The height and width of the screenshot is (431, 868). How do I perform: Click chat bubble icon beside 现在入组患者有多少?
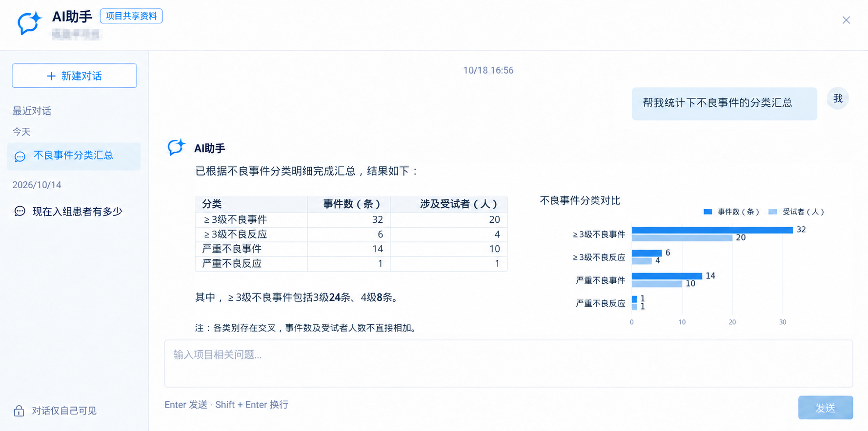coord(20,211)
